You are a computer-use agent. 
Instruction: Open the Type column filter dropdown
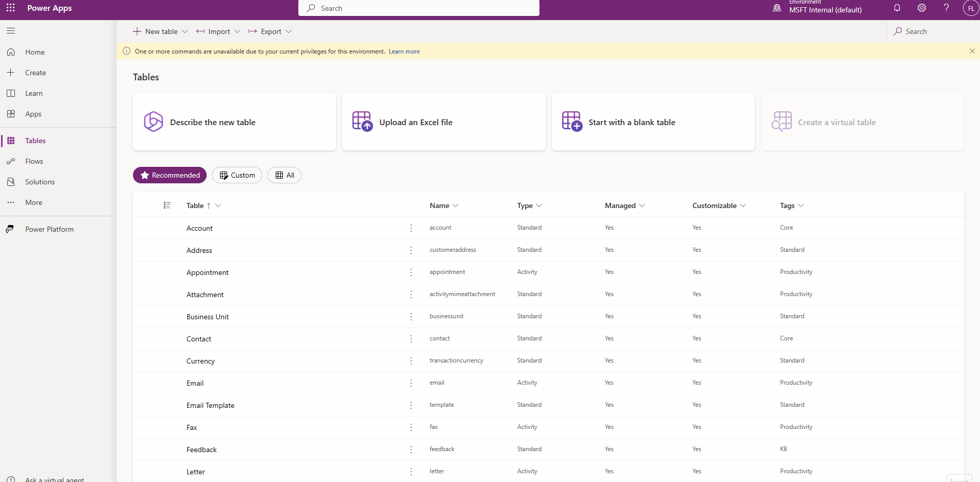point(539,205)
